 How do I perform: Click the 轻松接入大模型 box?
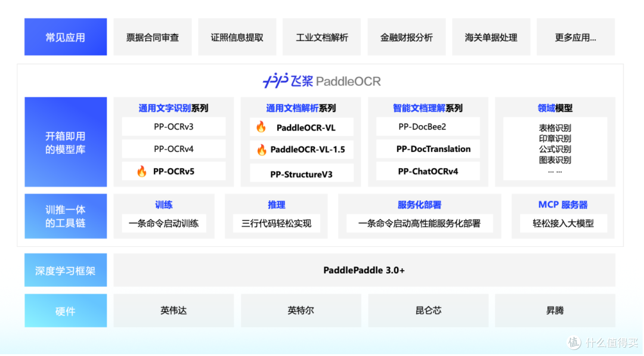tap(563, 224)
